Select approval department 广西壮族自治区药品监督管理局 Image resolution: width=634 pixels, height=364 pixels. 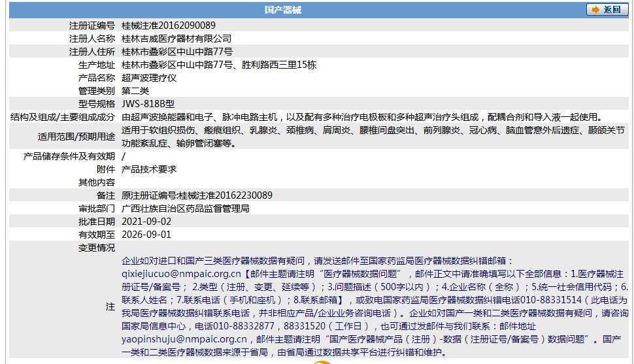(x=185, y=208)
